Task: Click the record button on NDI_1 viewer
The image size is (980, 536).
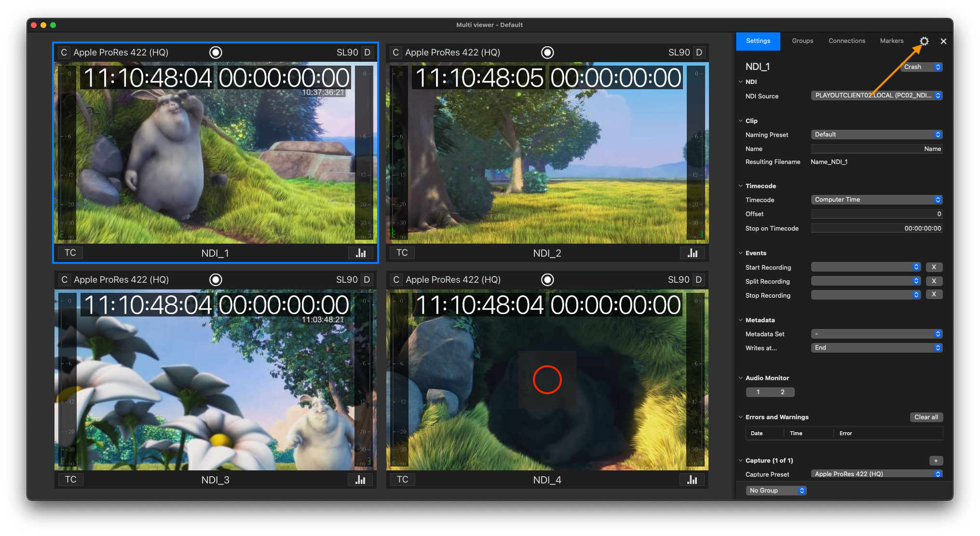Action: (216, 52)
